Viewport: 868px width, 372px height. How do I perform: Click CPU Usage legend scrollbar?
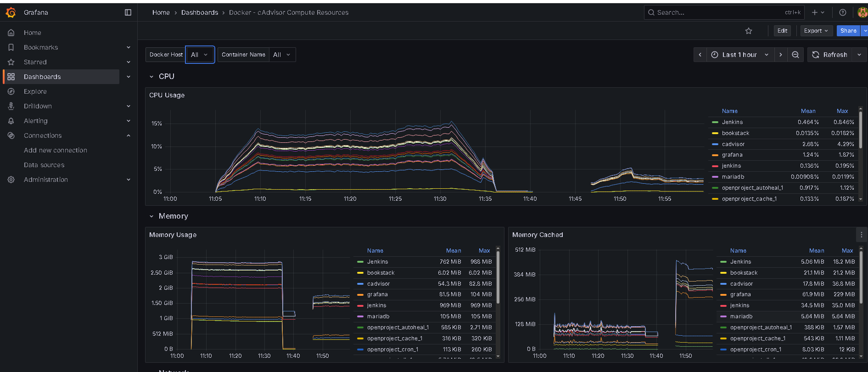pyautogui.click(x=861, y=130)
